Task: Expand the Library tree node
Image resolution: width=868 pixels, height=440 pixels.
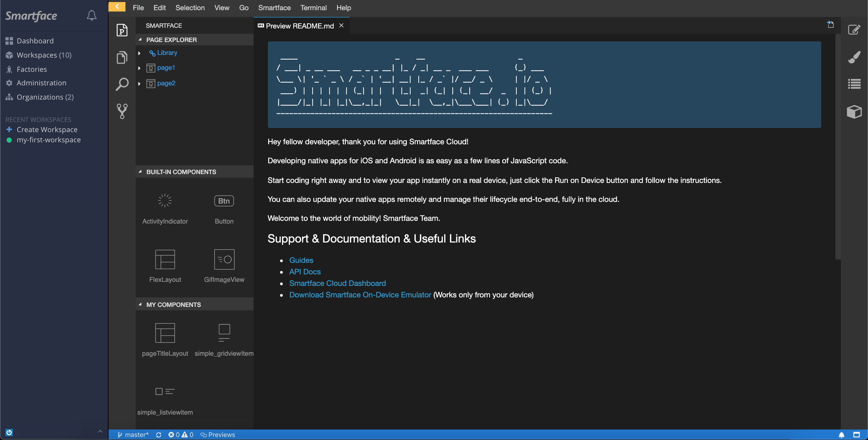Action: [x=139, y=53]
